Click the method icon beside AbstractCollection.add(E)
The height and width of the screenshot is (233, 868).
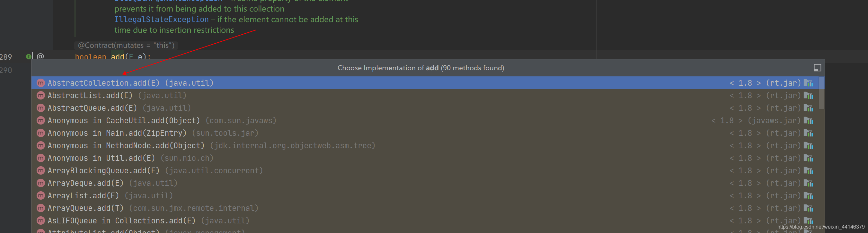pyautogui.click(x=40, y=83)
